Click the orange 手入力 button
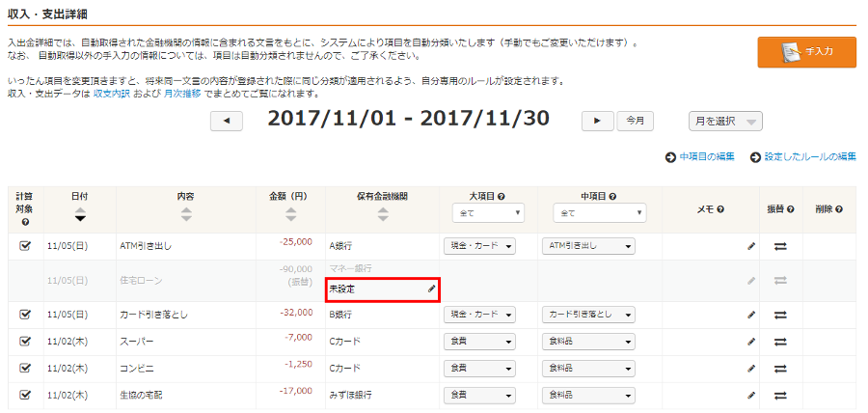868x413 pixels. [x=806, y=52]
